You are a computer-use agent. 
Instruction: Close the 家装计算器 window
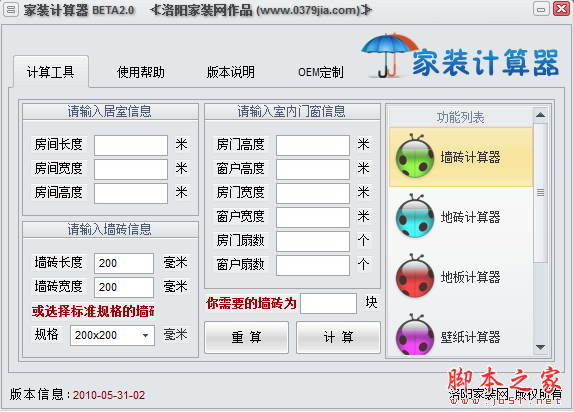562,9
